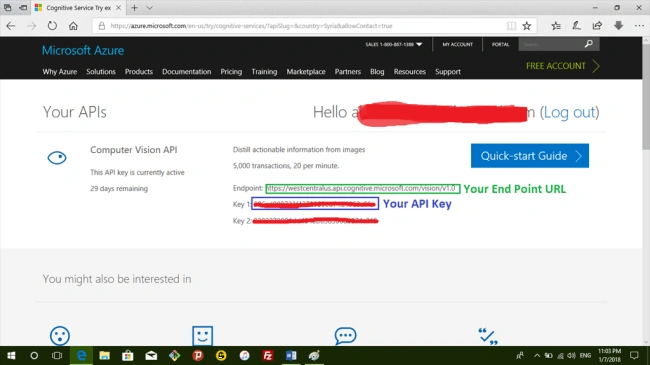The height and width of the screenshot is (365, 650).
Task: Open volume control in tray
Action: [572, 356]
